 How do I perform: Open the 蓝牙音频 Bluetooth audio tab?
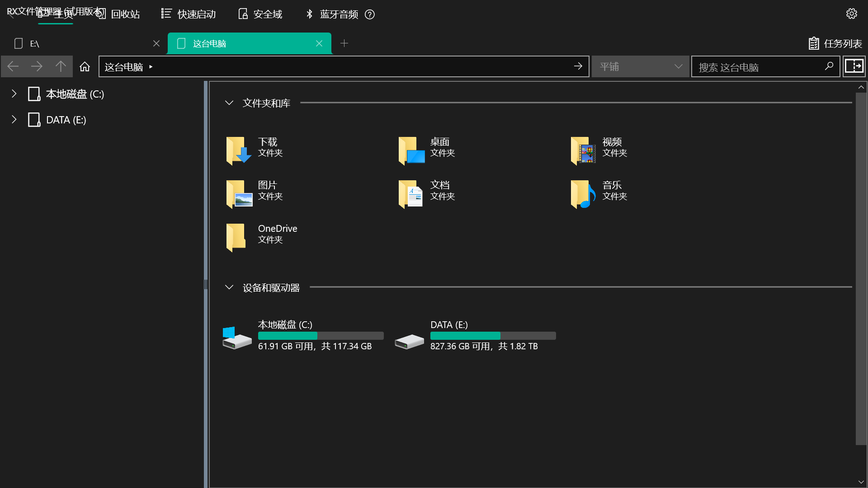tap(332, 14)
